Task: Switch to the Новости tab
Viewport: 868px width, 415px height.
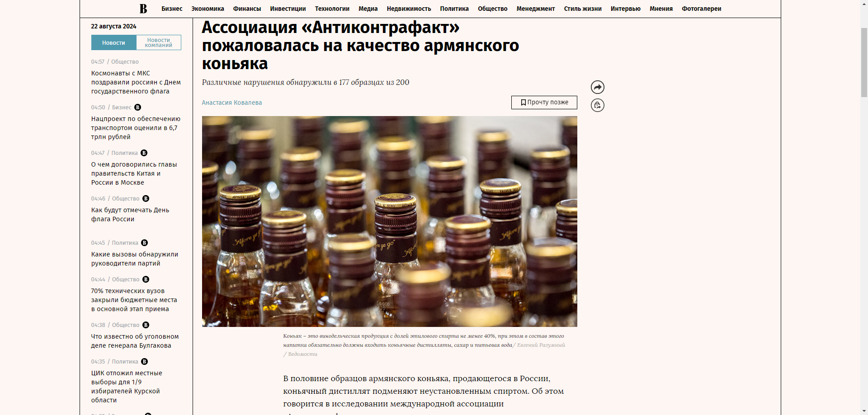Action: click(x=114, y=42)
